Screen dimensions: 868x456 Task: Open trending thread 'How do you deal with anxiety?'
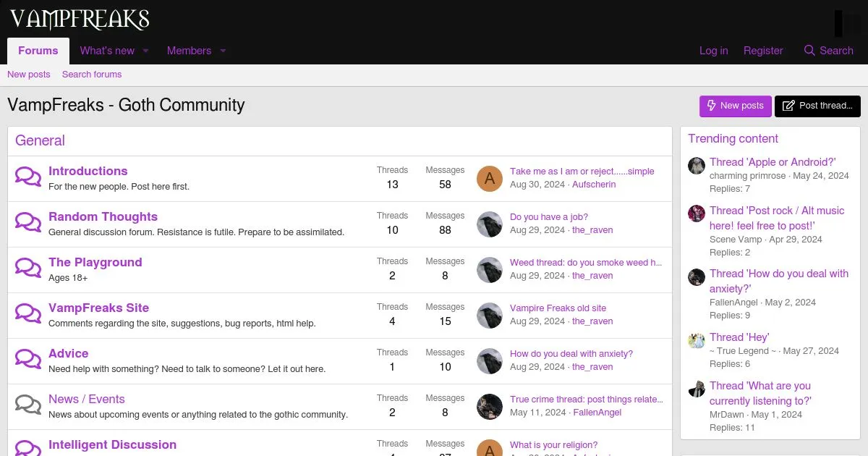coord(779,281)
